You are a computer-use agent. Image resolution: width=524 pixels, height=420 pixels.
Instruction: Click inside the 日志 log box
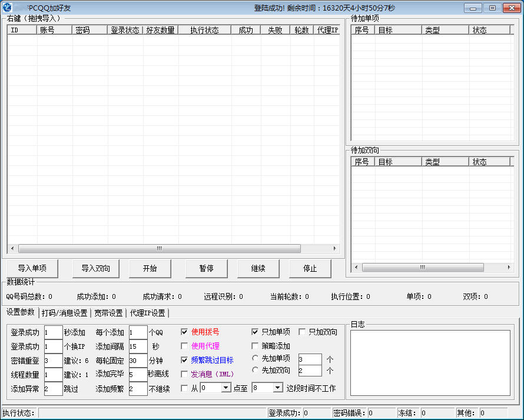tap(430, 363)
